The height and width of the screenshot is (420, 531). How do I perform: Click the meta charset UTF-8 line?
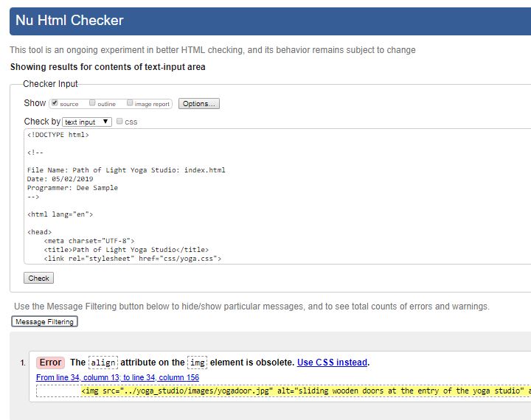pyautogui.click(x=89, y=241)
